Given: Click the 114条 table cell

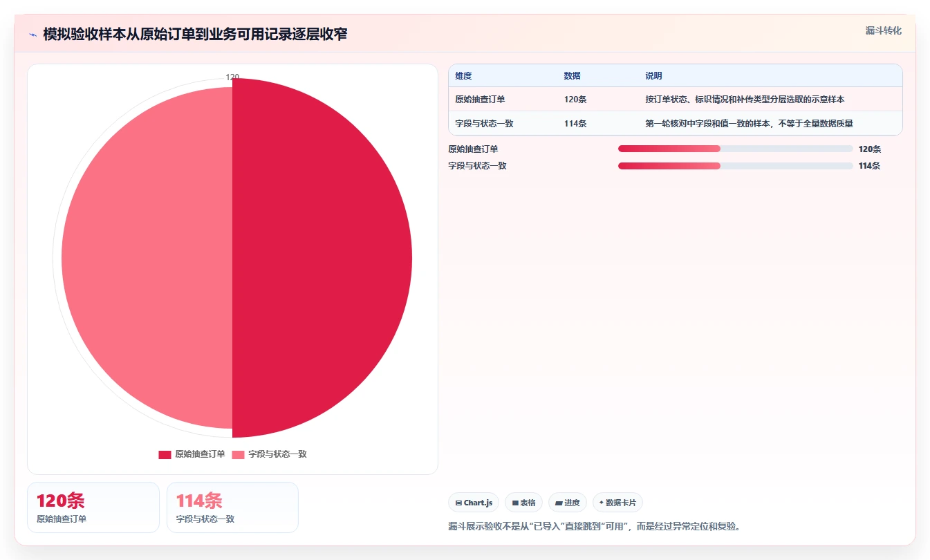Looking at the screenshot, I should click(x=575, y=124).
